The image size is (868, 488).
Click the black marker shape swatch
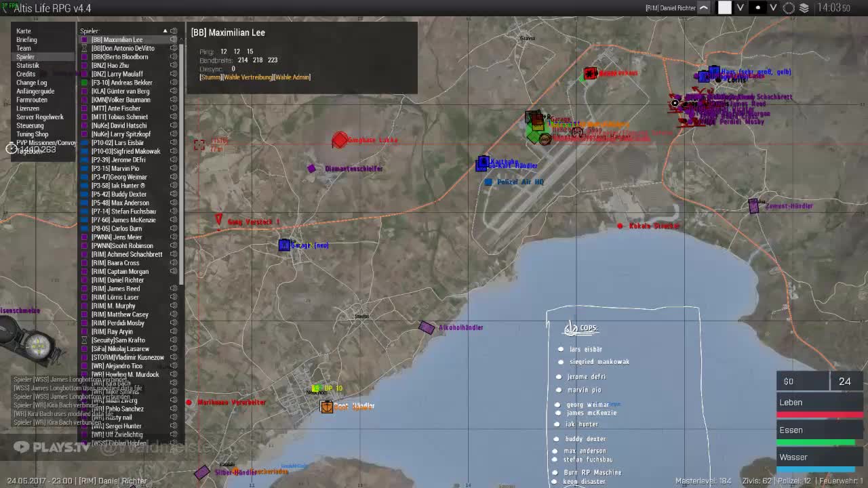point(758,8)
